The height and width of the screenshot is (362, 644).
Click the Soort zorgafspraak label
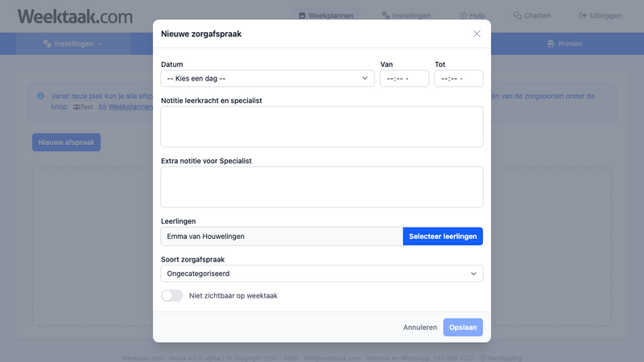click(x=192, y=259)
